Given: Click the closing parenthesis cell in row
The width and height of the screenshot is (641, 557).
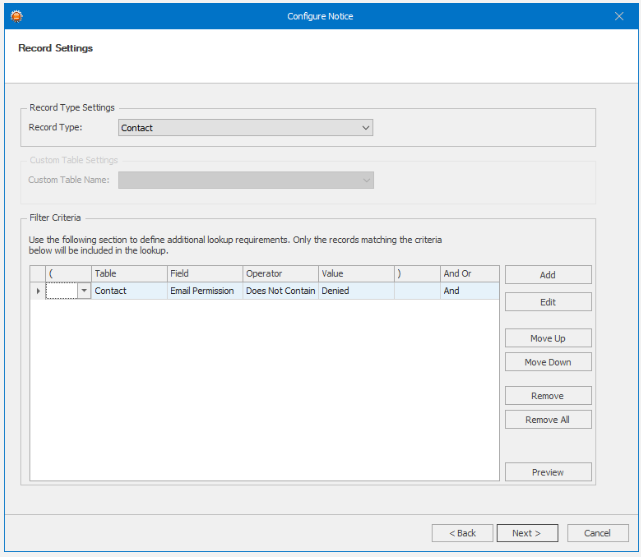Looking at the screenshot, I should click(417, 291).
